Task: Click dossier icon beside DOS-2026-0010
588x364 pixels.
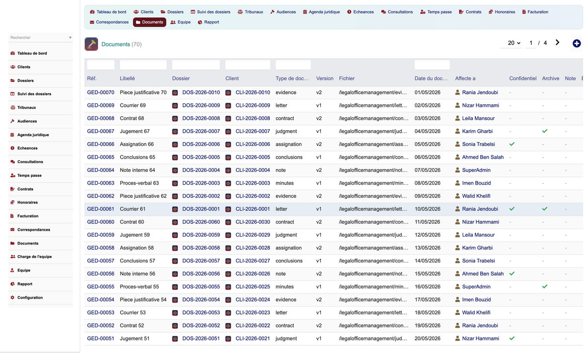Action: [x=175, y=93]
